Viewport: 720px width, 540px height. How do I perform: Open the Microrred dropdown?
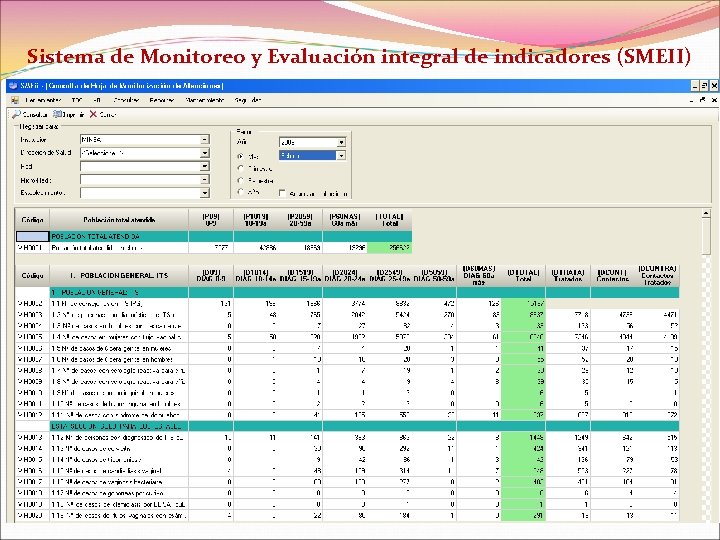(x=205, y=180)
